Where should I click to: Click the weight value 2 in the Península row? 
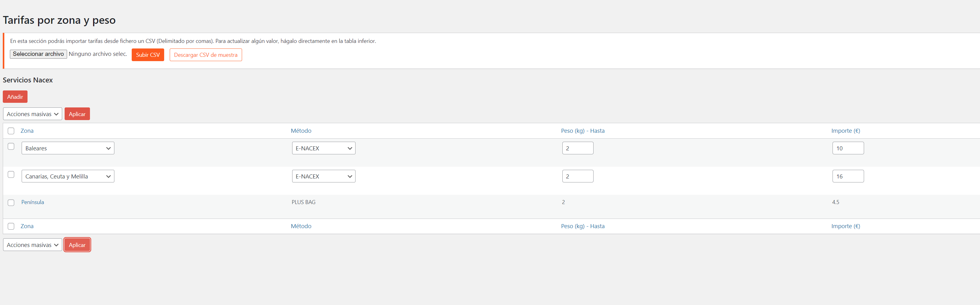564,202
